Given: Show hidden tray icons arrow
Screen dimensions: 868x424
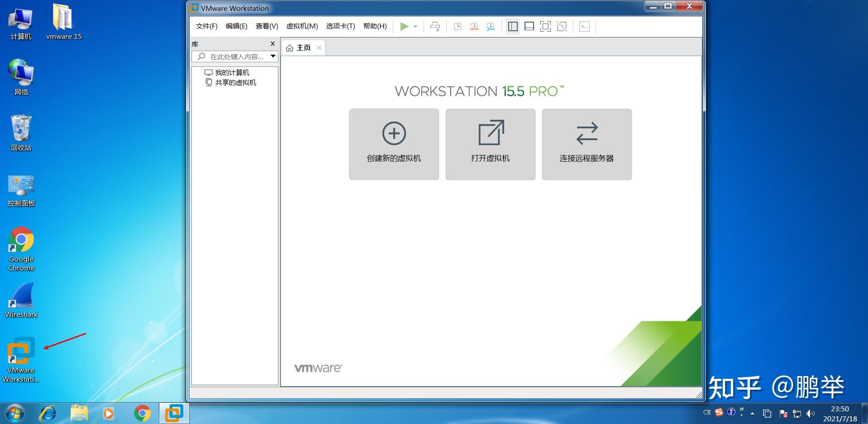Looking at the screenshot, I should (752, 413).
